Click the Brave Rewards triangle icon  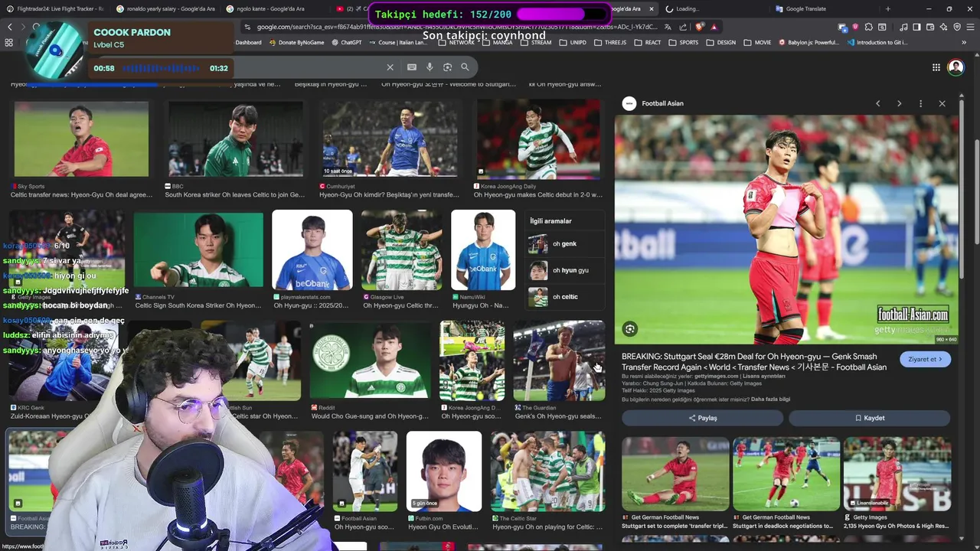pos(714,27)
